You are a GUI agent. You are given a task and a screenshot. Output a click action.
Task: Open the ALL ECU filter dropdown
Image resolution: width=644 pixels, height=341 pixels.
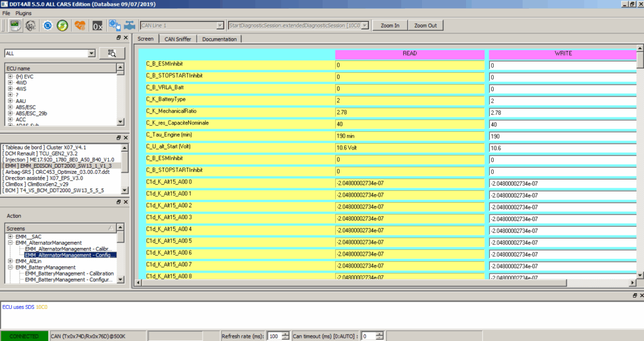pyautogui.click(x=92, y=53)
